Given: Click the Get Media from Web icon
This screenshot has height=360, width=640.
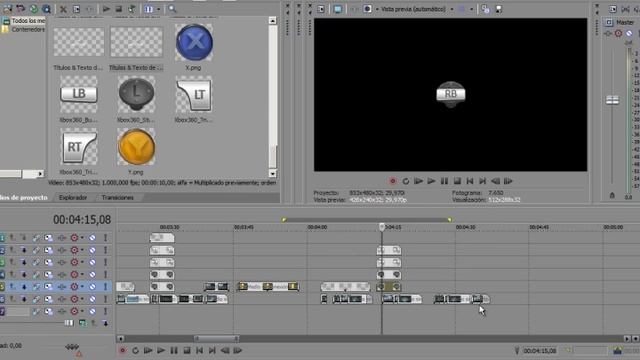Looking at the screenshot, I should tap(47, 9).
